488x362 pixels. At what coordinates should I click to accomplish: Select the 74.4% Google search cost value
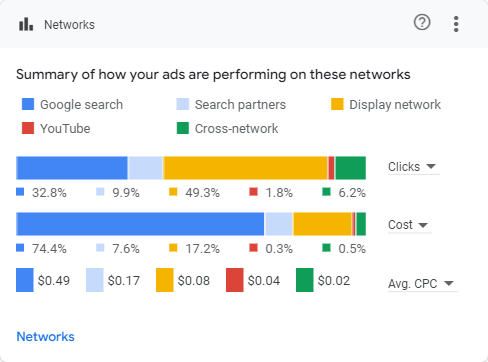click(49, 249)
